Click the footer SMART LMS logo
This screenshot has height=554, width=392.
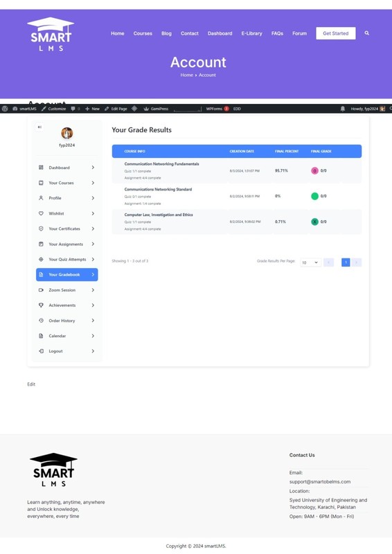[x=53, y=470]
